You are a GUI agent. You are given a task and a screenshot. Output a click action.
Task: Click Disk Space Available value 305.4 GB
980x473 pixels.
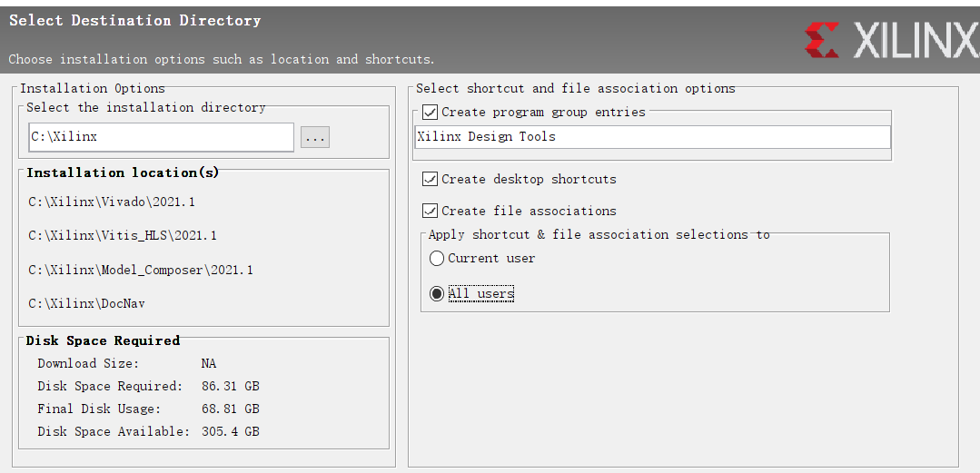pyautogui.click(x=230, y=432)
